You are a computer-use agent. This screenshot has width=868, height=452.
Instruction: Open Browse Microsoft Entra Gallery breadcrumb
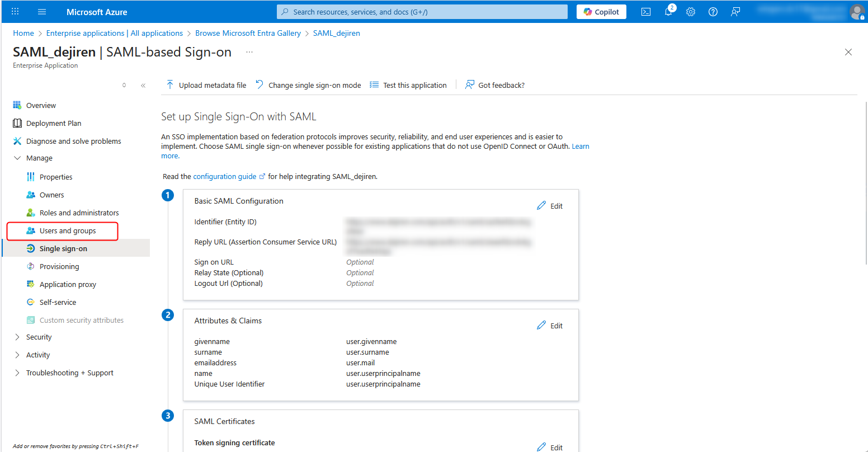point(248,33)
